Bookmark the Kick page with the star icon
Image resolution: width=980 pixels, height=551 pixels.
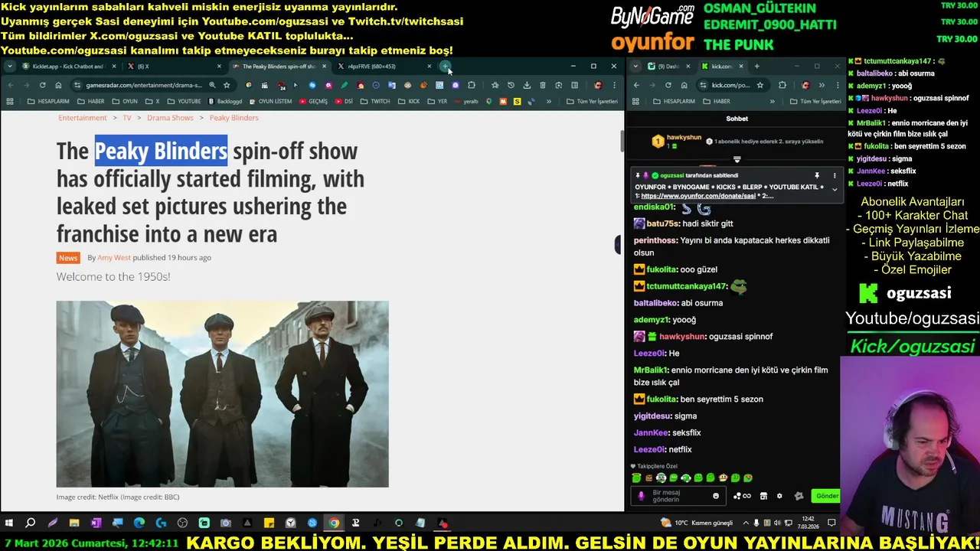(759, 85)
